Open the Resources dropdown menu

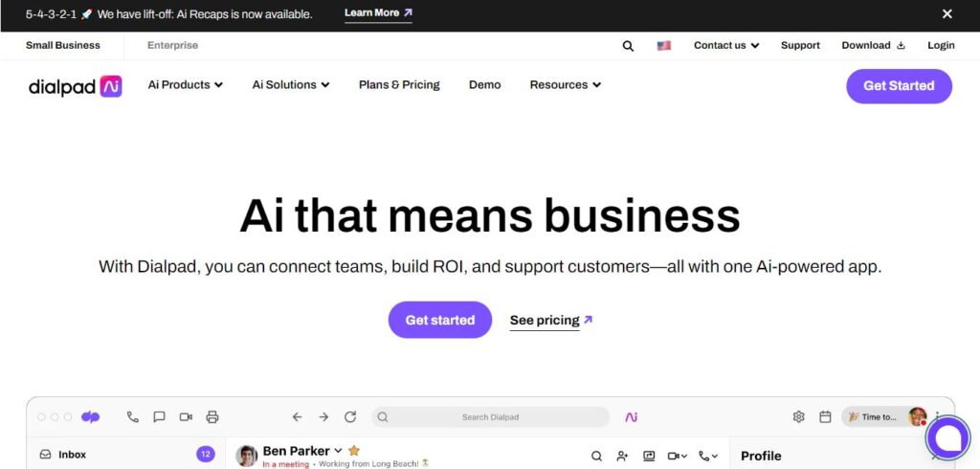tap(565, 85)
